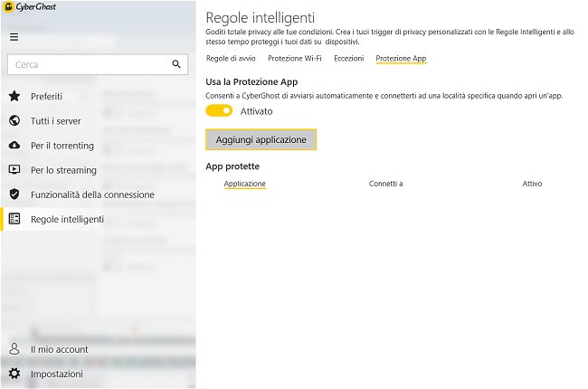Screen dimensions: 588x389
Task: Open the hamburger menu icon
Action: 14,37
